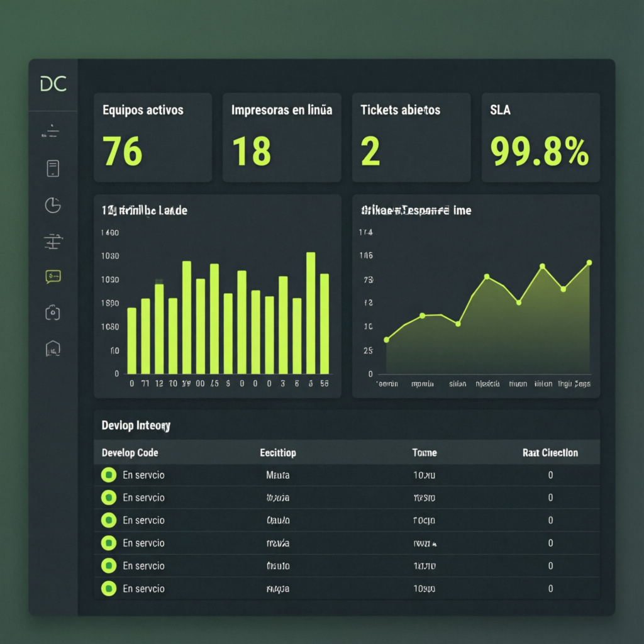Click the 99.8% SLA value
Viewport: 644px width, 644px height.
tap(540, 151)
